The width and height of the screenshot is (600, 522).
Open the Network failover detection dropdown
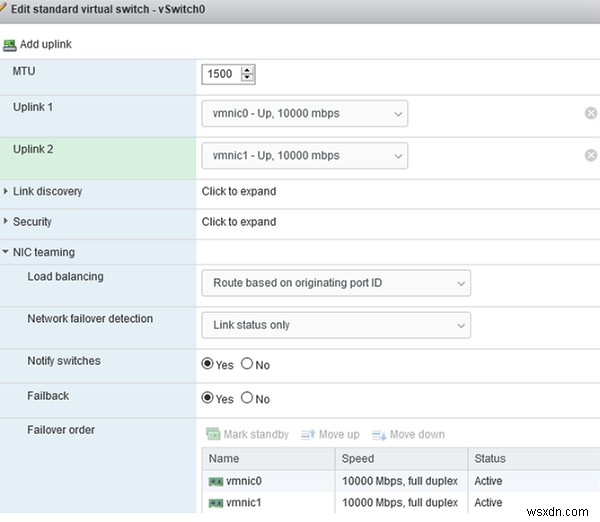(336, 325)
